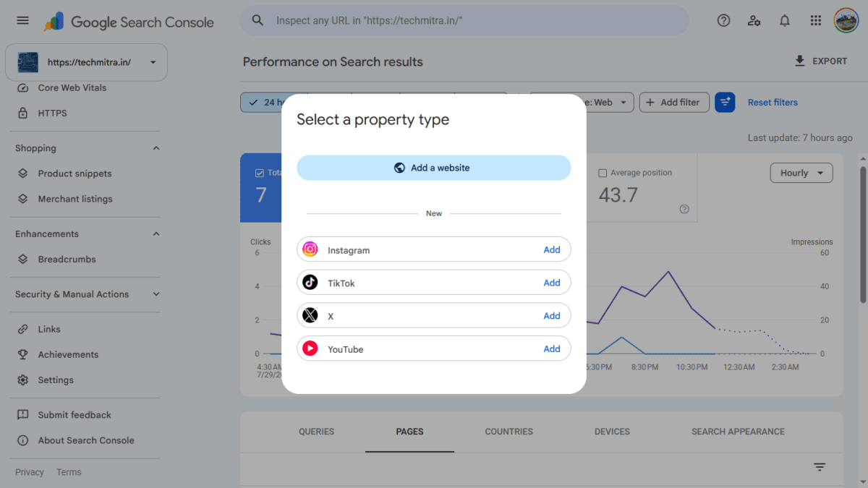Switch to the Queries tab

pyautogui.click(x=317, y=432)
